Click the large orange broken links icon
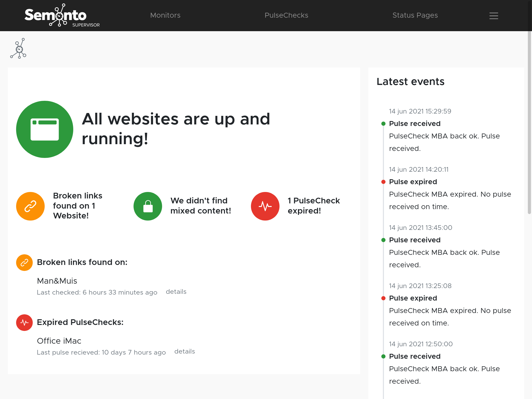This screenshot has height=399, width=532. coord(30,206)
